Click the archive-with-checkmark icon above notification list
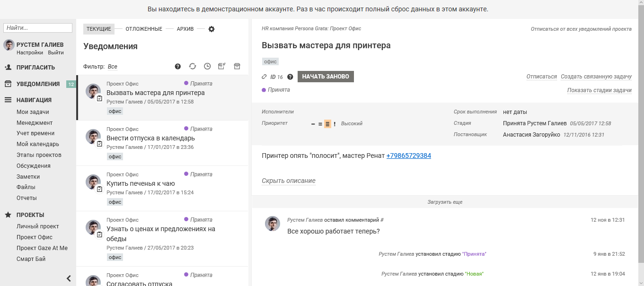This screenshot has height=286, width=644. 221,66
